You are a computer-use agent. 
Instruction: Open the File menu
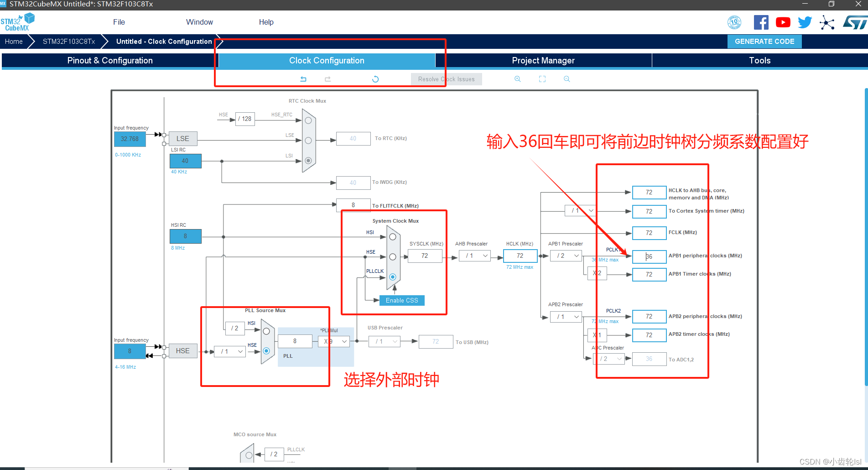coord(119,22)
